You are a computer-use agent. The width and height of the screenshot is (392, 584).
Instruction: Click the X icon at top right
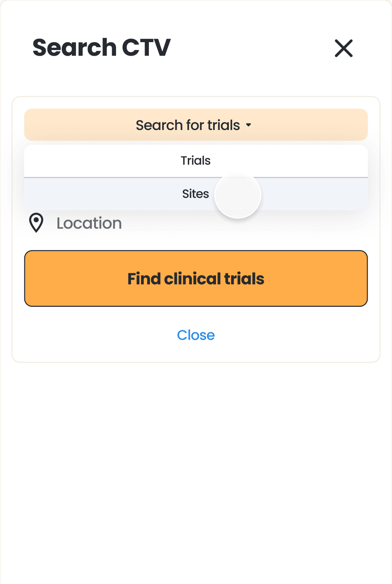pos(343,48)
